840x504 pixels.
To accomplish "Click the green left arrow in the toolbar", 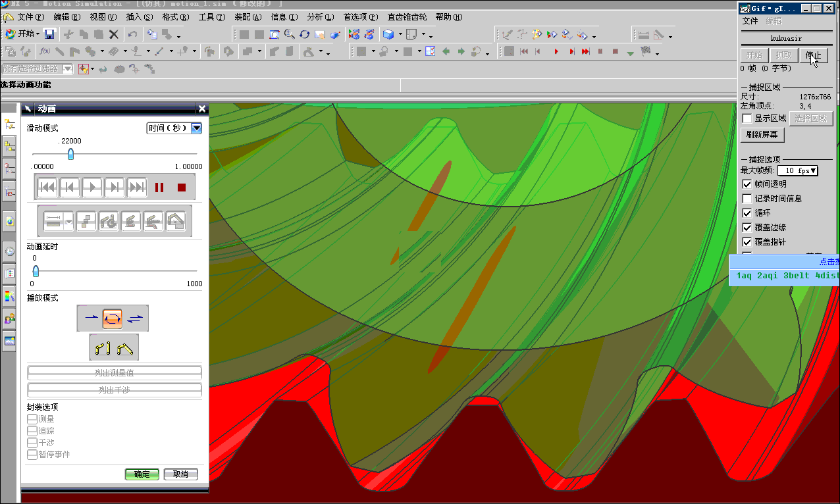I will [446, 51].
